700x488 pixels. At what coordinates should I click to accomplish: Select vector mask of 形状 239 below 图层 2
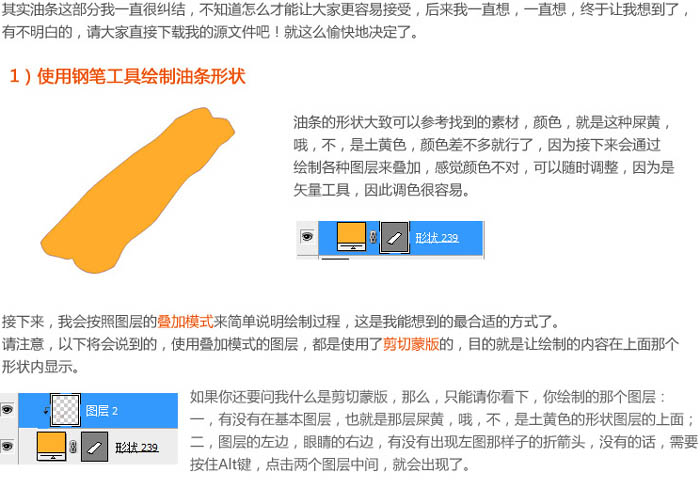pyautogui.click(x=94, y=446)
